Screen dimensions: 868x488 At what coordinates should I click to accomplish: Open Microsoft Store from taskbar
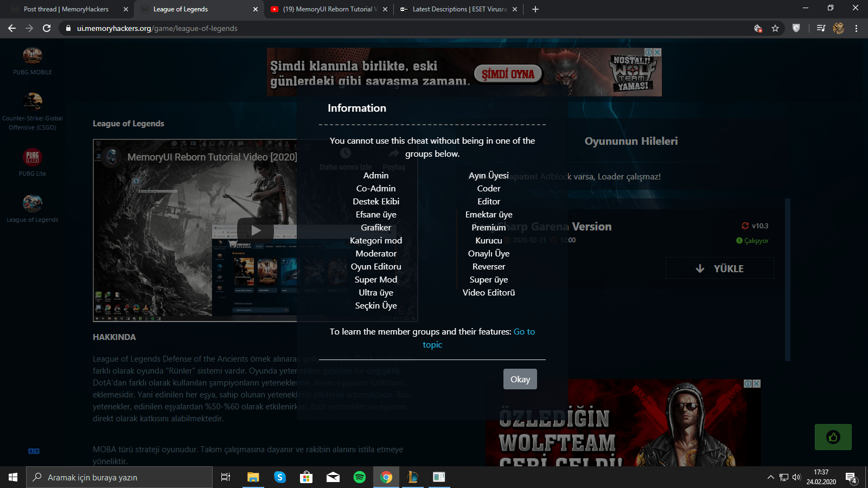(307, 477)
